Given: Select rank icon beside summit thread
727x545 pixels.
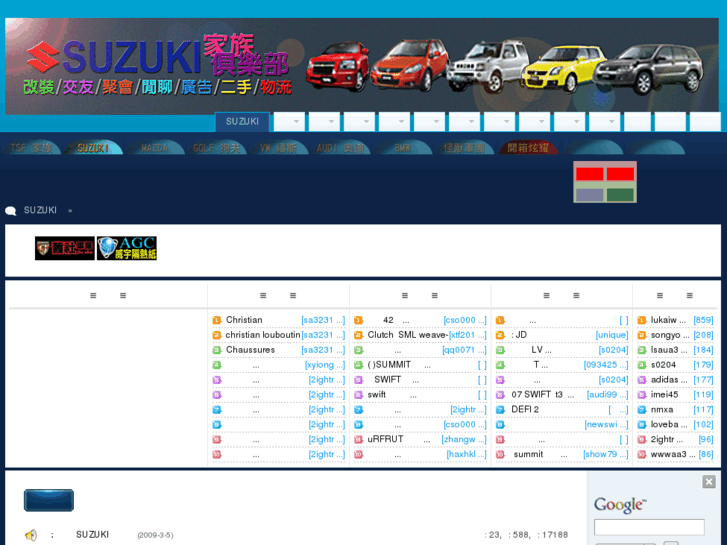Looking at the screenshot, I should point(500,455).
